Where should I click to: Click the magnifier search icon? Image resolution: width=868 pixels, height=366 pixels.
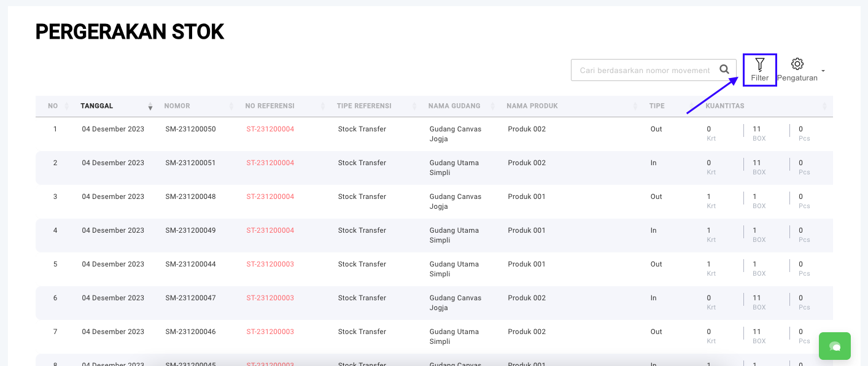[x=724, y=70]
